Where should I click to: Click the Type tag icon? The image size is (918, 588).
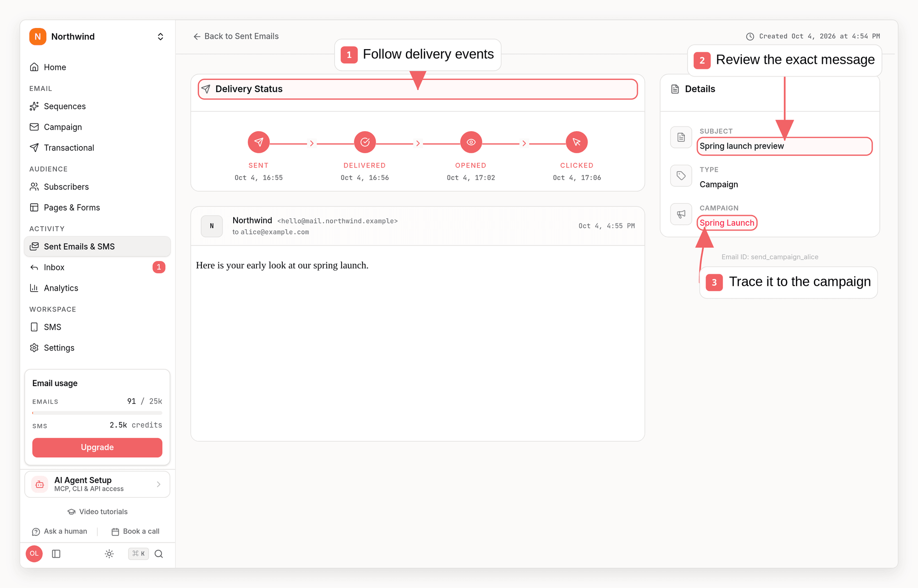(681, 176)
